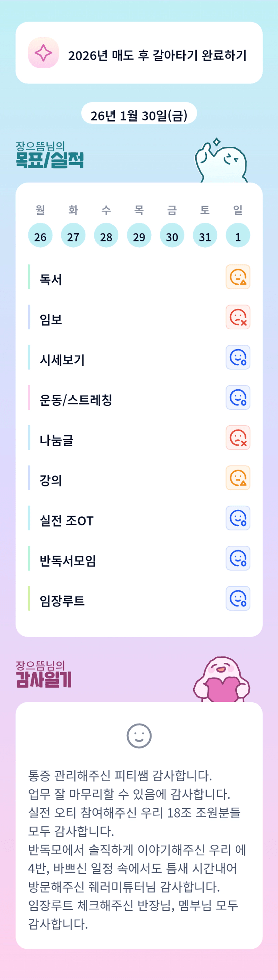Select Monday the 26th
This screenshot has width=278, height=980.
(40, 235)
